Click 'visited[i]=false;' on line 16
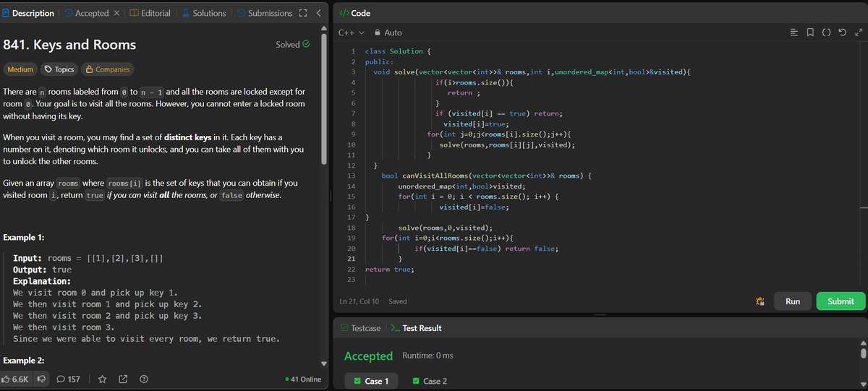 click(474, 207)
